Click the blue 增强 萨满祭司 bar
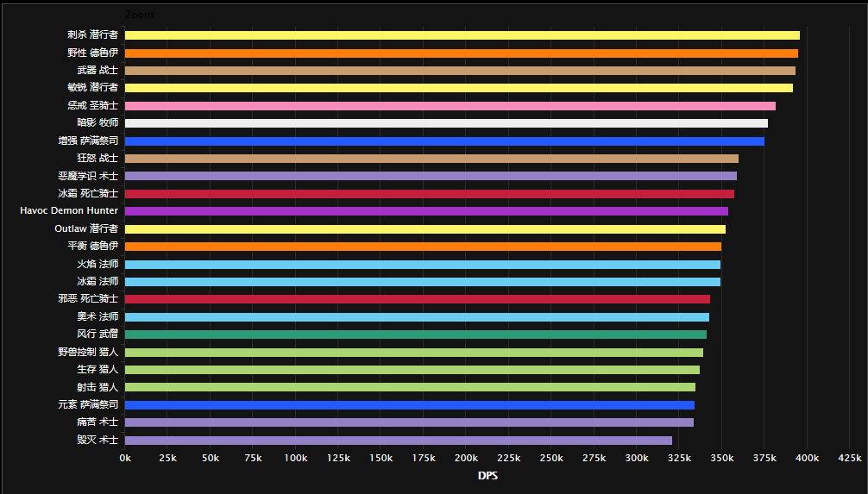The width and height of the screenshot is (868, 494). click(444, 141)
